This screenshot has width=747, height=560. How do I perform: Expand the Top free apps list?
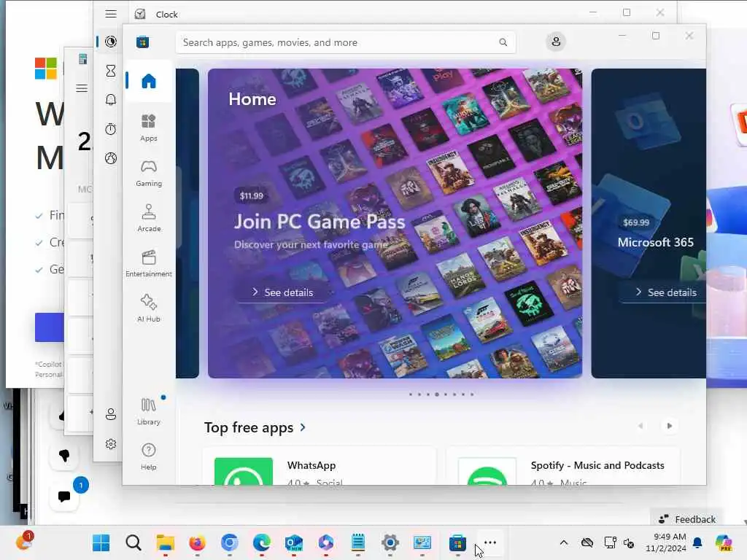click(255, 427)
